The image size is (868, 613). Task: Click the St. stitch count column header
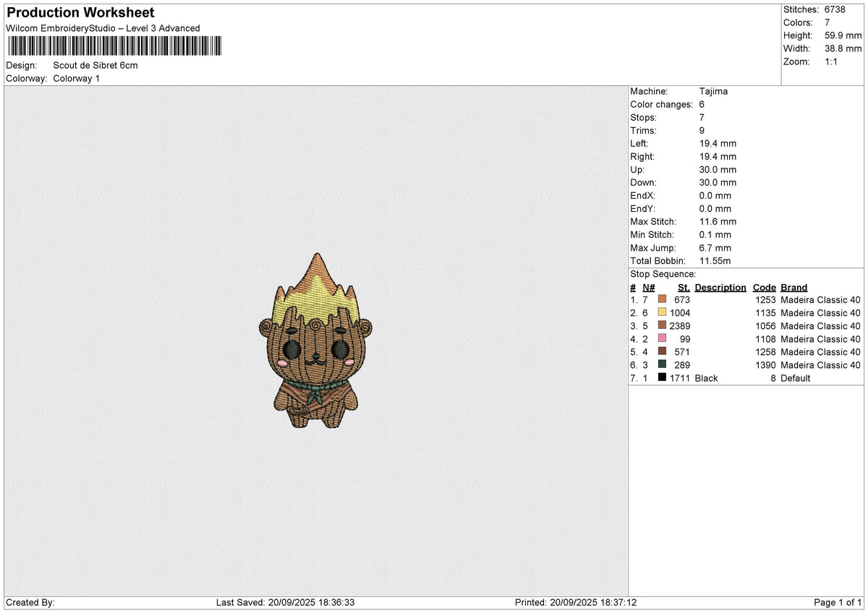684,288
